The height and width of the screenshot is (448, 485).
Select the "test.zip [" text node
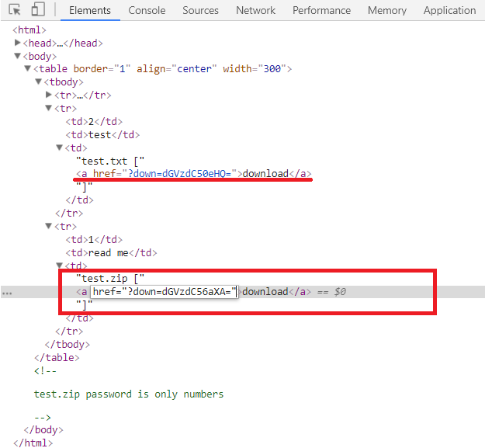click(110, 279)
